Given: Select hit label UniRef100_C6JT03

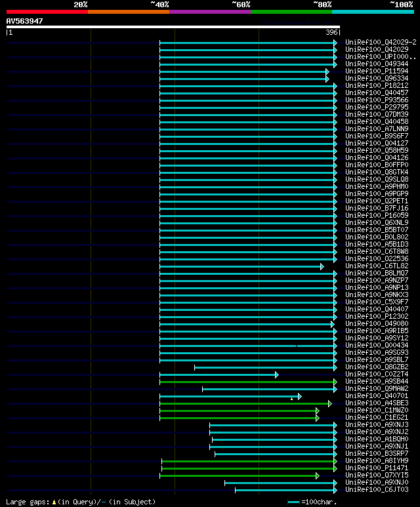Looking at the screenshot, I should pyautogui.click(x=377, y=490).
